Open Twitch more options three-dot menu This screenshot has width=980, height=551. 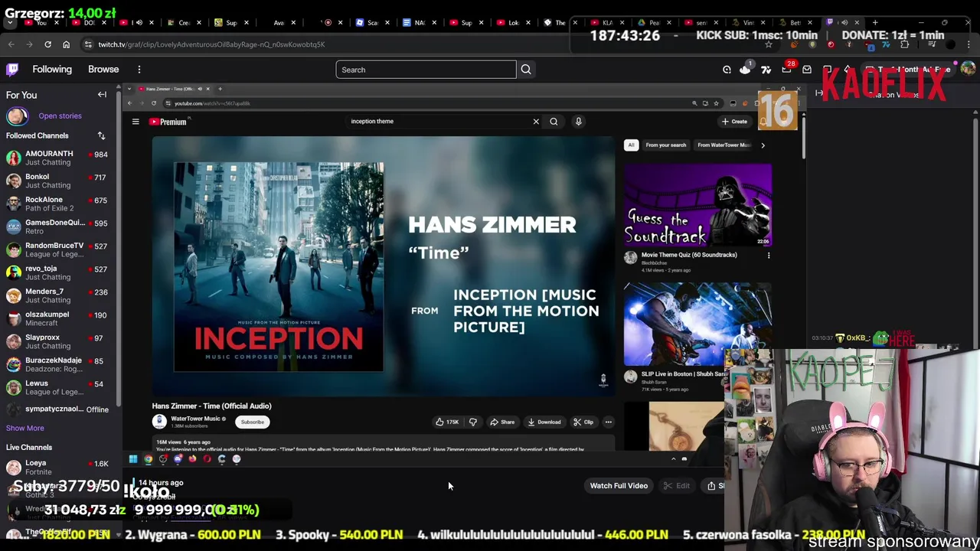[139, 70]
